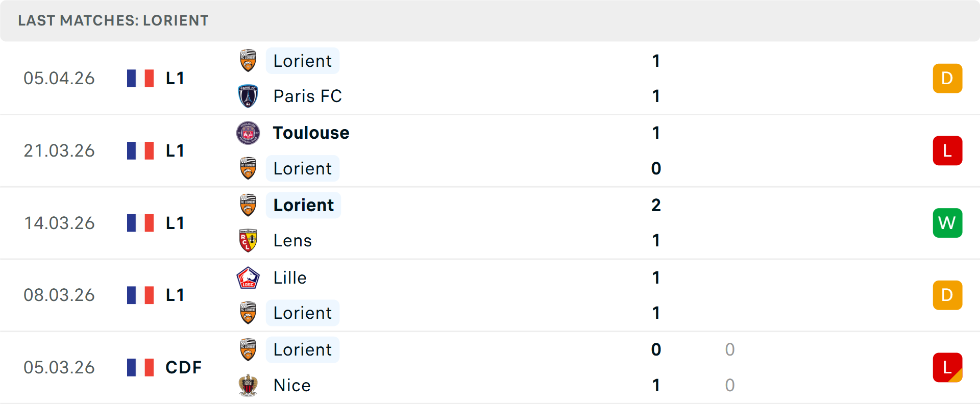The image size is (980, 404).
Task: Select the red L badge on the Toulouse match
Action: [x=947, y=150]
